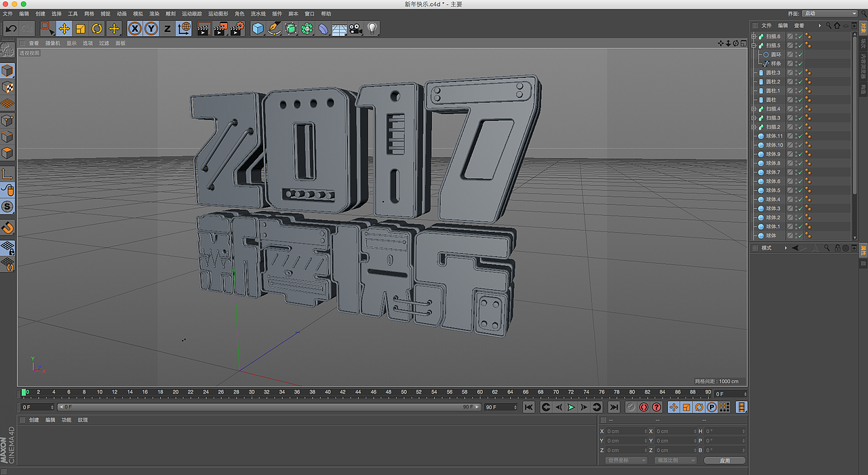Add a Light object

coord(372,28)
